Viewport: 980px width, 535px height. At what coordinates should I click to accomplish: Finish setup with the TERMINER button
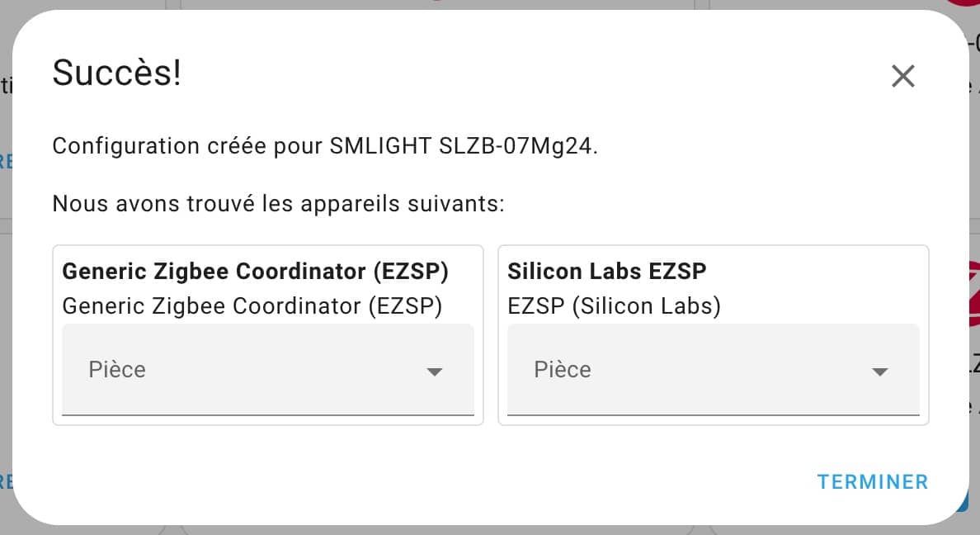pyautogui.click(x=873, y=482)
